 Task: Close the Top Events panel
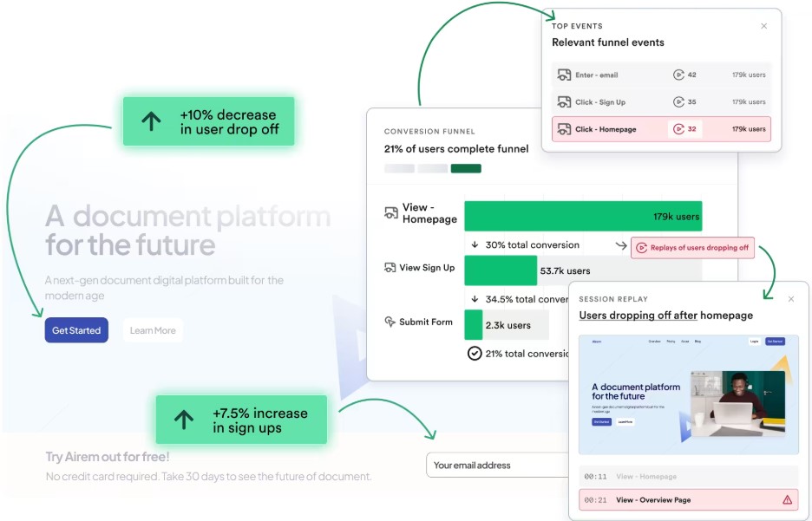coord(763,26)
